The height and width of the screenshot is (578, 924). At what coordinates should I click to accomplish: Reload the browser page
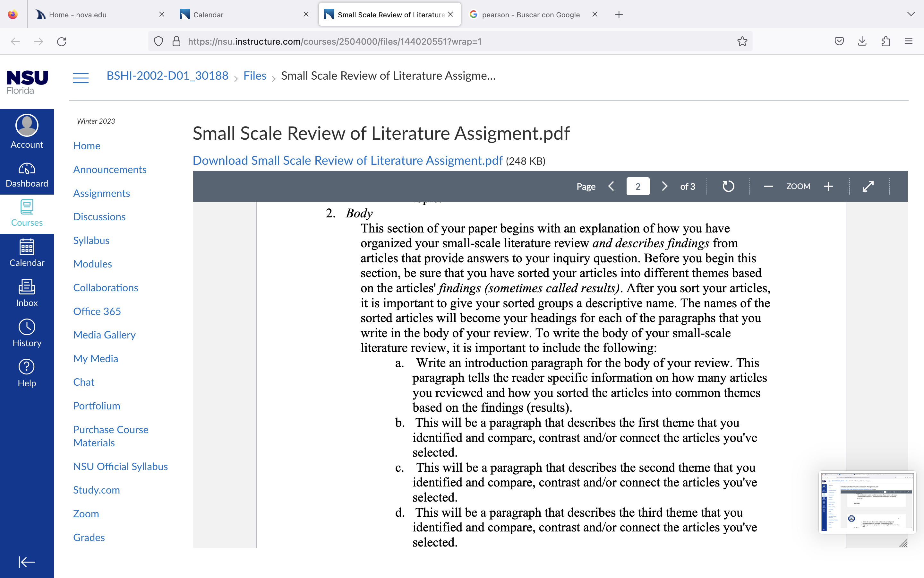point(62,41)
